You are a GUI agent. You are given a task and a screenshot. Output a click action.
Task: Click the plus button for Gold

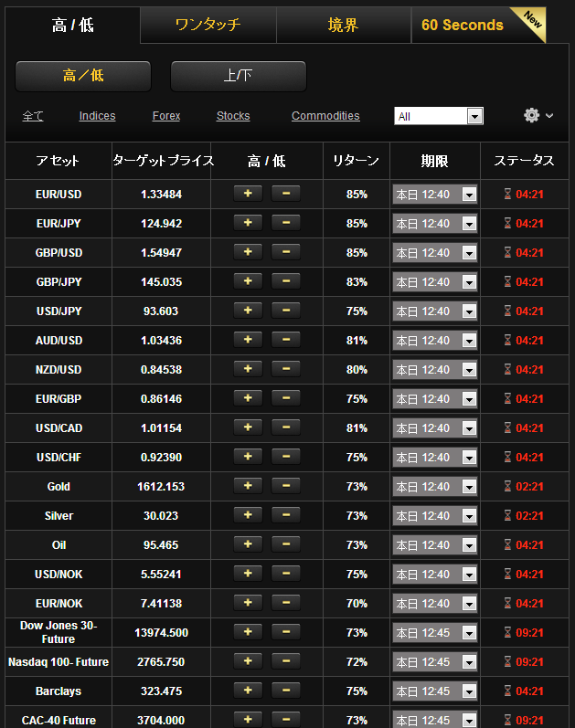point(248,486)
